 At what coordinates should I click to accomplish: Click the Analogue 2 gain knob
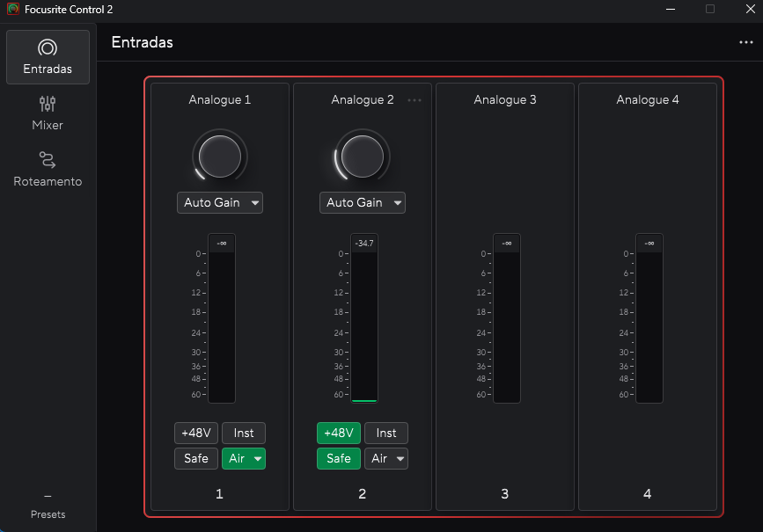pyautogui.click(x=363, y=157)
